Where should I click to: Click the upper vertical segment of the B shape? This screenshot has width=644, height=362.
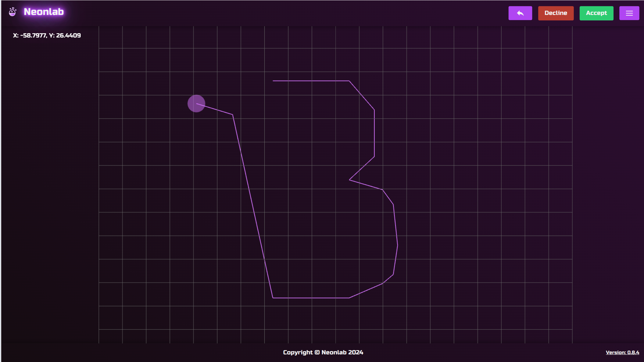pyautogui.click(x=374, y=133)
